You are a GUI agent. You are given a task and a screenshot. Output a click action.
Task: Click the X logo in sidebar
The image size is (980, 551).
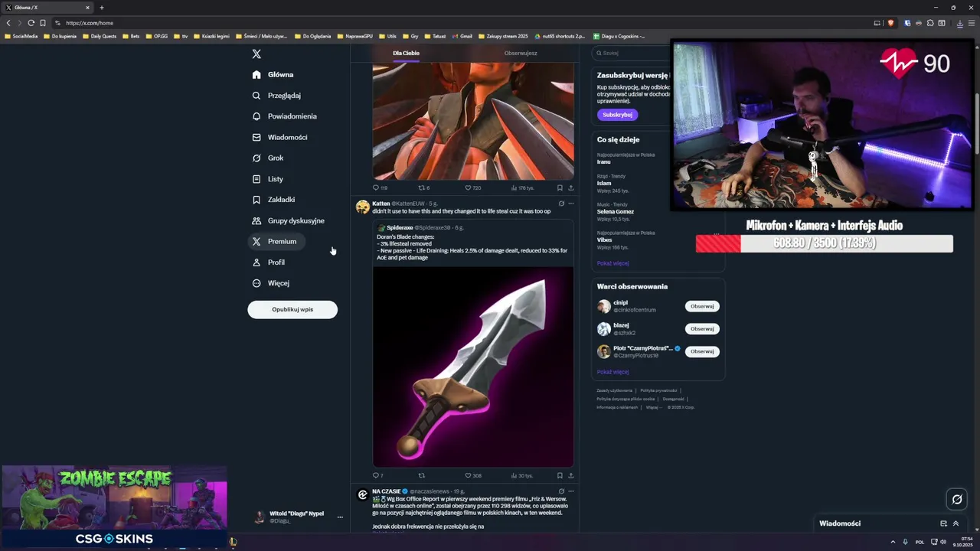[256, 54]
